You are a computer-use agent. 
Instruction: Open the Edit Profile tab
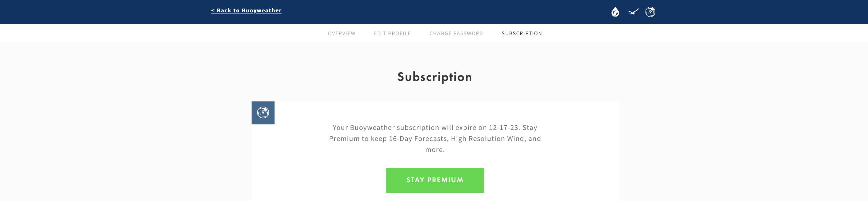(393, 33)
